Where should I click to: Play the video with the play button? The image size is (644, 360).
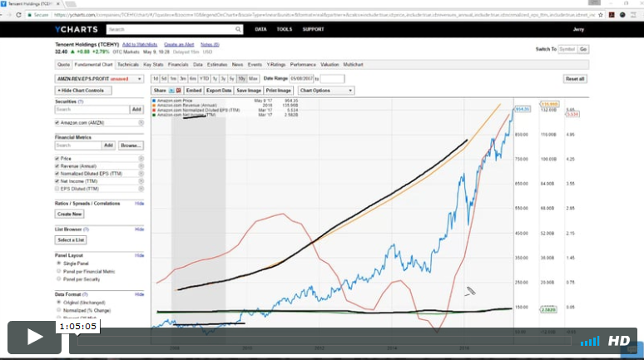tap(34, 337)
